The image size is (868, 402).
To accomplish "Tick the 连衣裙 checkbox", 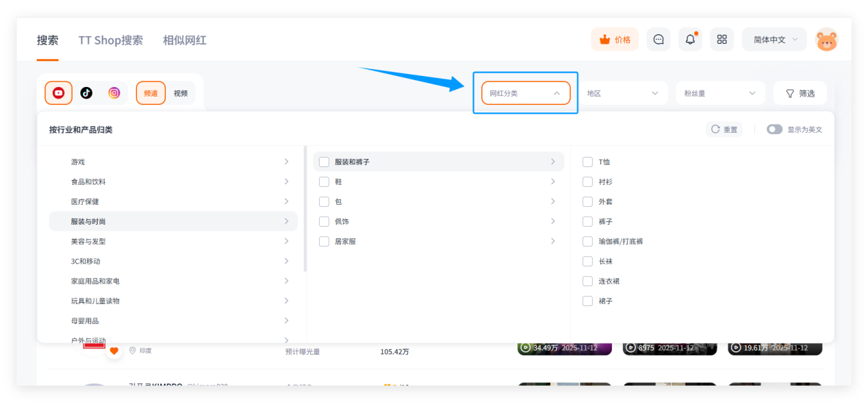I will (x=587, y=281).
